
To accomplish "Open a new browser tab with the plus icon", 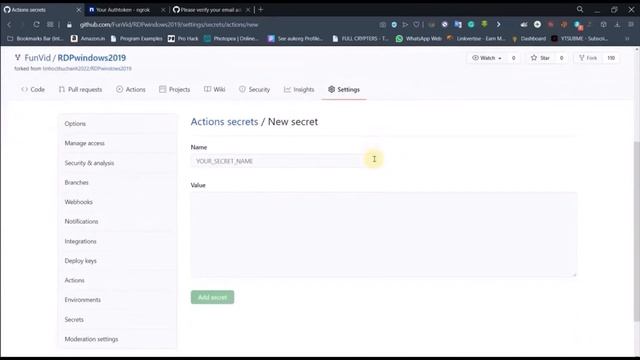I will coord(261,9).
